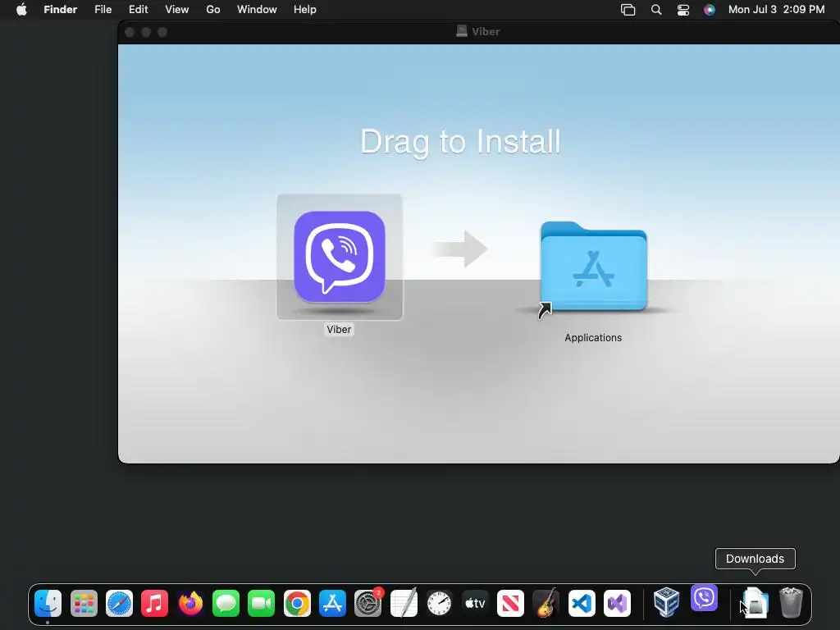Open Messages from the dock
This screenshot has width=840, height=630.
(226, 603)
